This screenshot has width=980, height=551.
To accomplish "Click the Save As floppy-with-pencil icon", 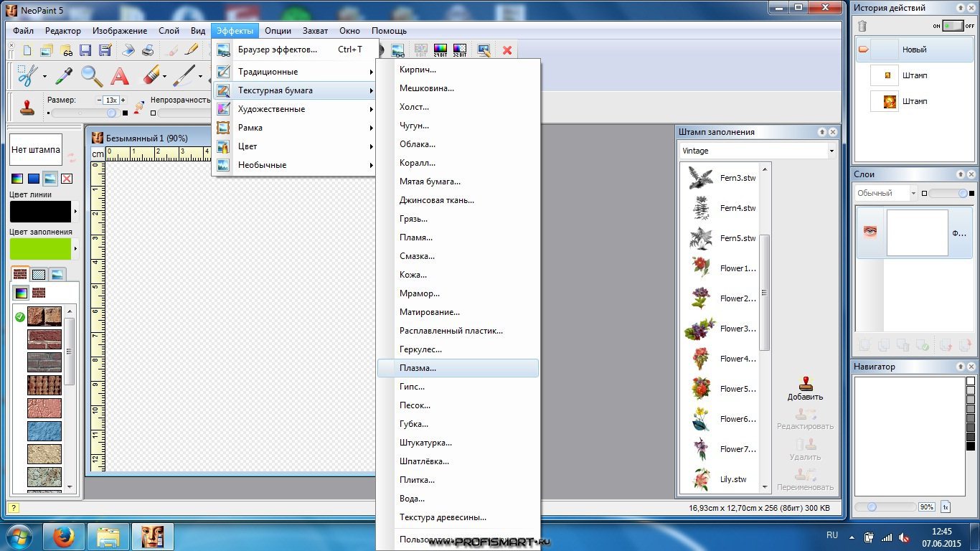I will 105,50.
